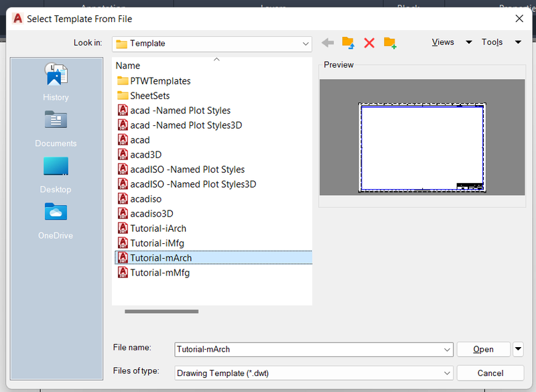536x392 pixels.
Task: Open the Views menu
Action: [x=443, y=42]
